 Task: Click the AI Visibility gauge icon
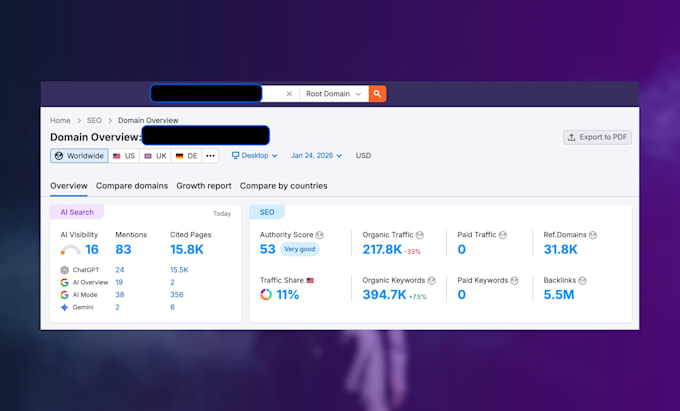tap(70, 250)
